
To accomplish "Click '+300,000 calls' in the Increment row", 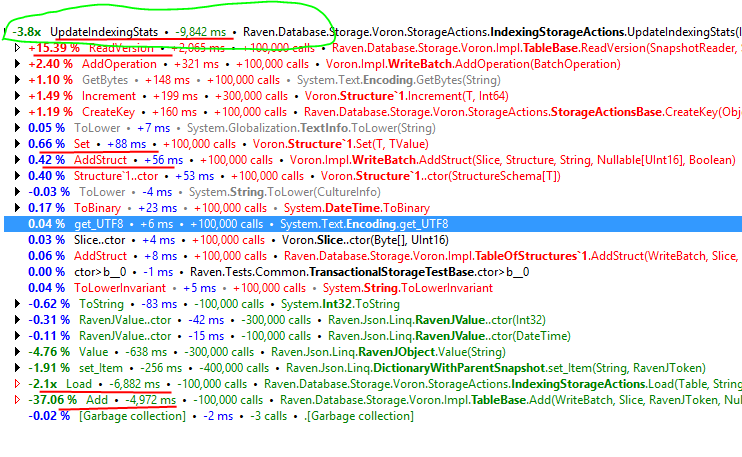I will (x=251, y=96).
